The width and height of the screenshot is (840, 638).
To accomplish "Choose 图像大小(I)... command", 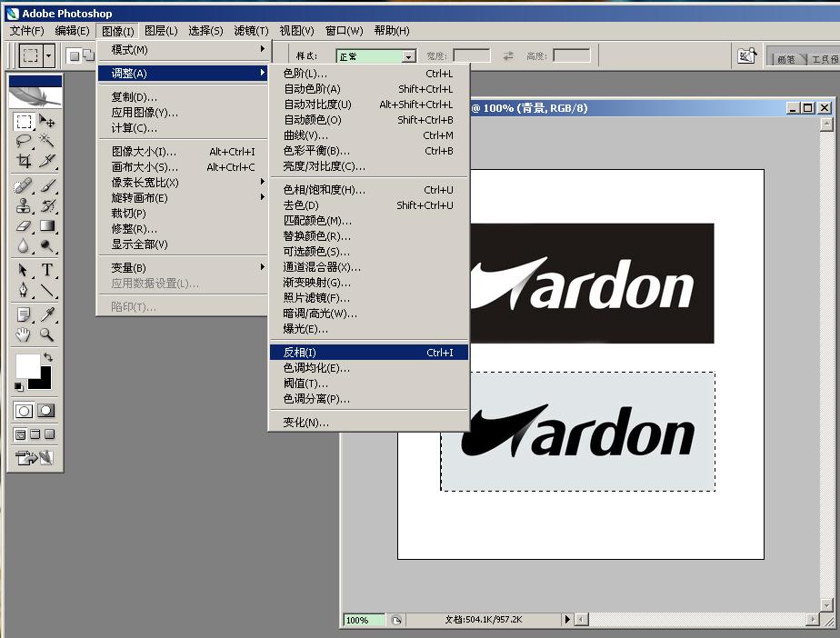I will click(x=184, y=152).
